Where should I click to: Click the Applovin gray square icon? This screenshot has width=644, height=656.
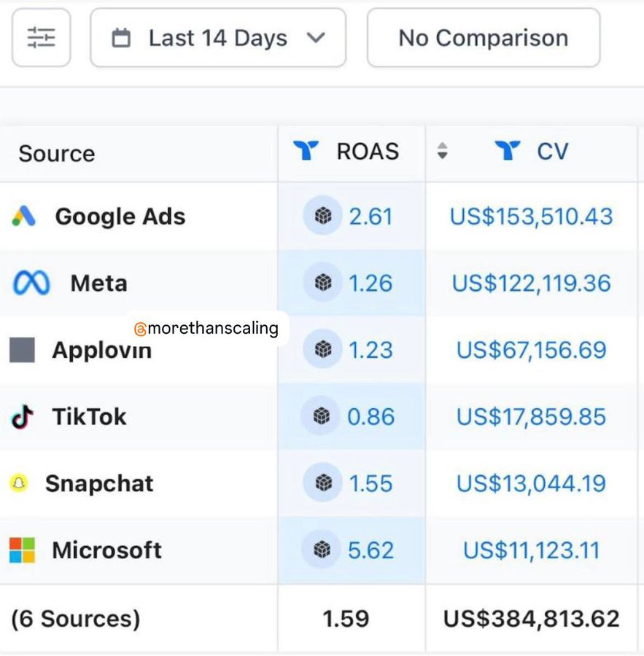tap(22, 350)
